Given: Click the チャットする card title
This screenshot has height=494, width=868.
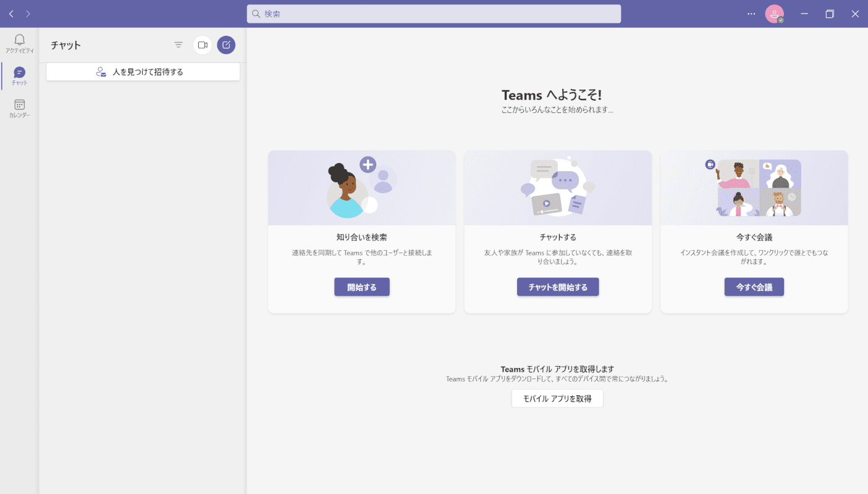Looking at the screenshot, I should [558, 237].
